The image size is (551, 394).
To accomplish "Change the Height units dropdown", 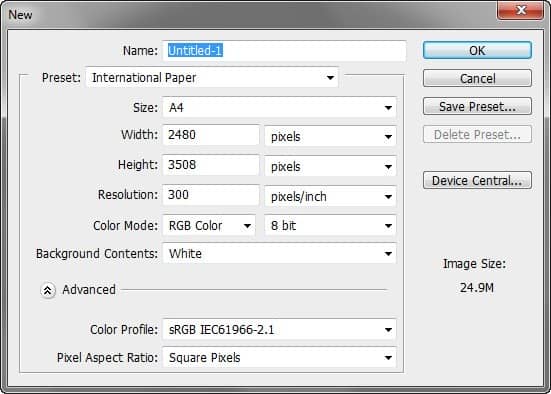I will pyautogui.click(x=330, y=166).
